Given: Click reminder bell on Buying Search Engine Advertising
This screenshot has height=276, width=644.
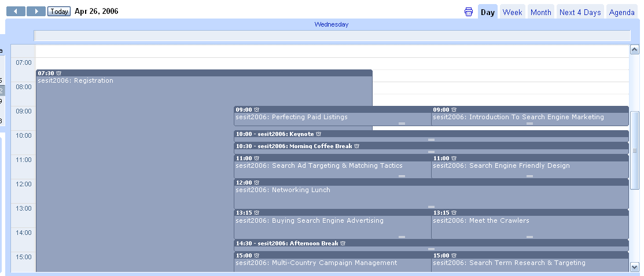Looking at the screenshot, I should tap(257, 213).
